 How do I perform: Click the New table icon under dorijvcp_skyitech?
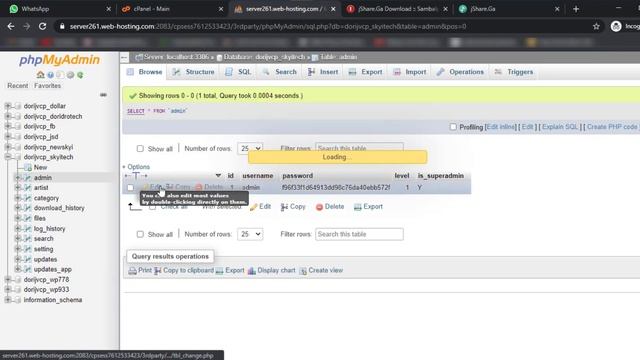[28, 167]
